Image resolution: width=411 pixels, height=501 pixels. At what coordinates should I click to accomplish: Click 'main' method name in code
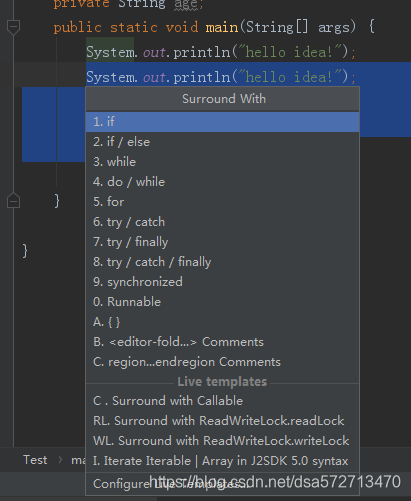(222, 27)
